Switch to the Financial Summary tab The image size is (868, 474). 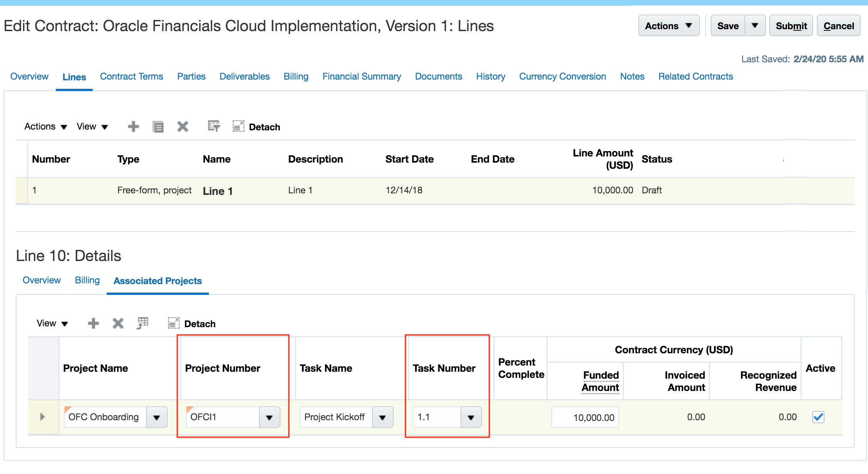[x=362, y=77]
